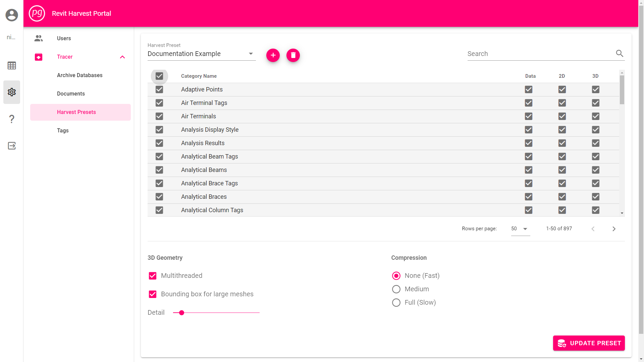This screenshot has height=362, width=644.
Task: Toggle the select-all checkbox in the table header
Action: 159,76
